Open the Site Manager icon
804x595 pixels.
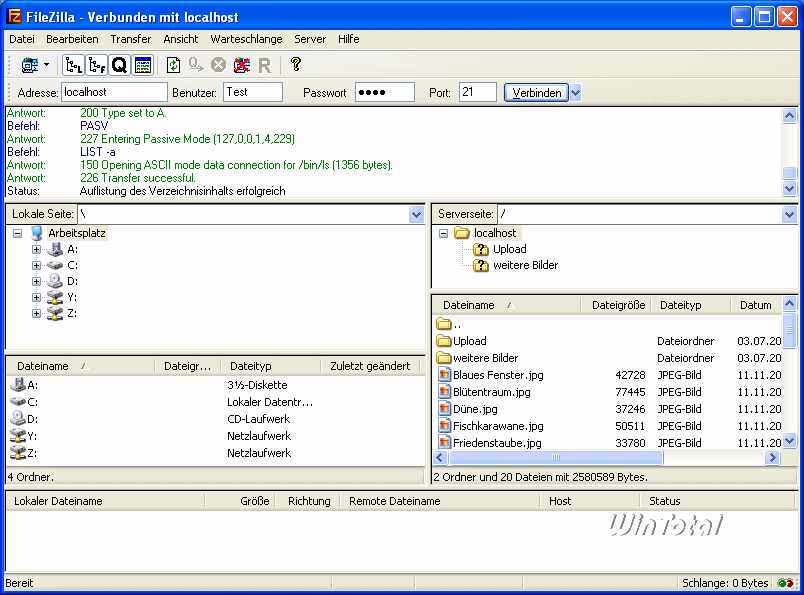coord(29,65)
